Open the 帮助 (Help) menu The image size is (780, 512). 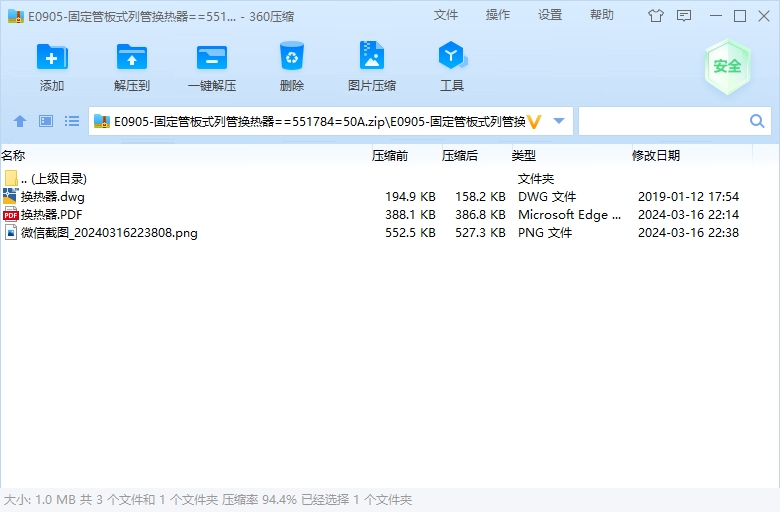[x=602, y=15]
